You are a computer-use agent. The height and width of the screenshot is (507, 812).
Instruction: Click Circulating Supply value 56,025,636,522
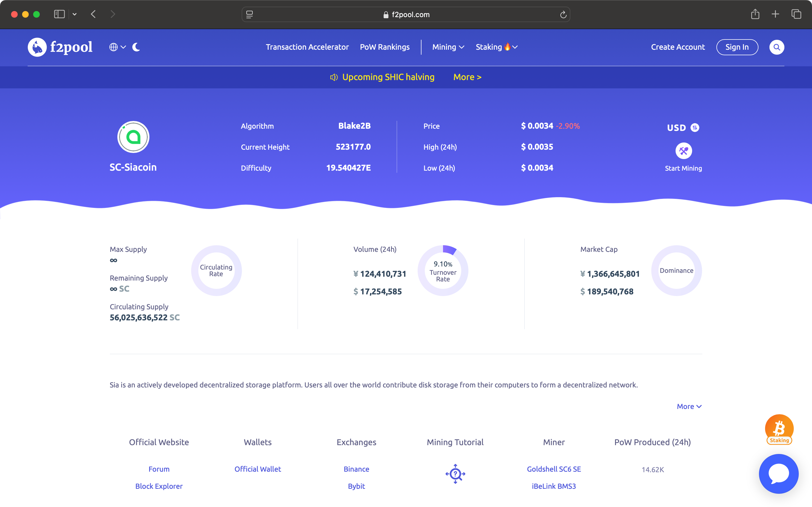pyautogui.click(x=139, y=318)
